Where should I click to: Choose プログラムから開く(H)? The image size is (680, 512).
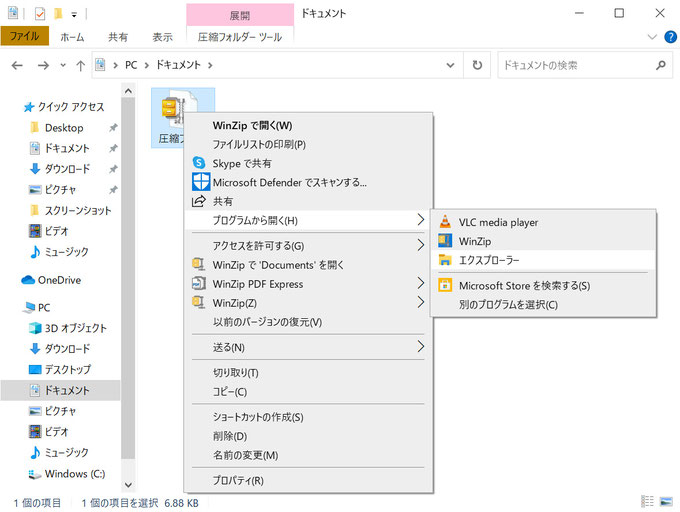click(308, 220)
